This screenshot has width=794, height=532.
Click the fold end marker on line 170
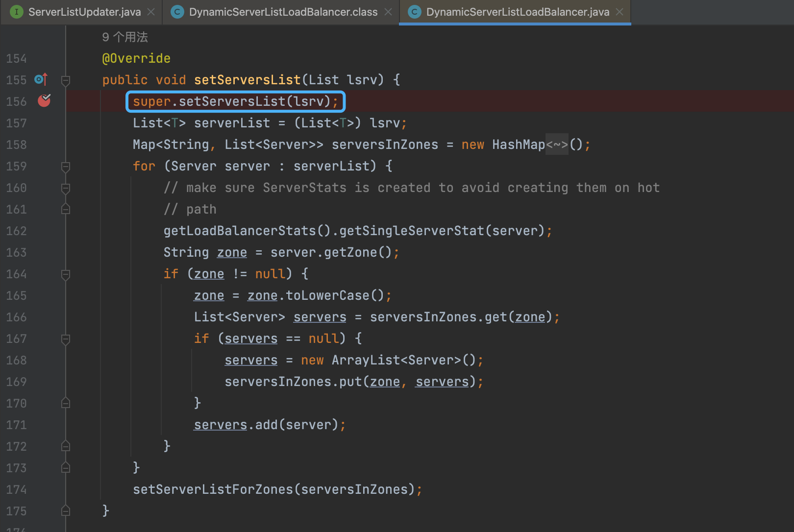click(66, 403)
